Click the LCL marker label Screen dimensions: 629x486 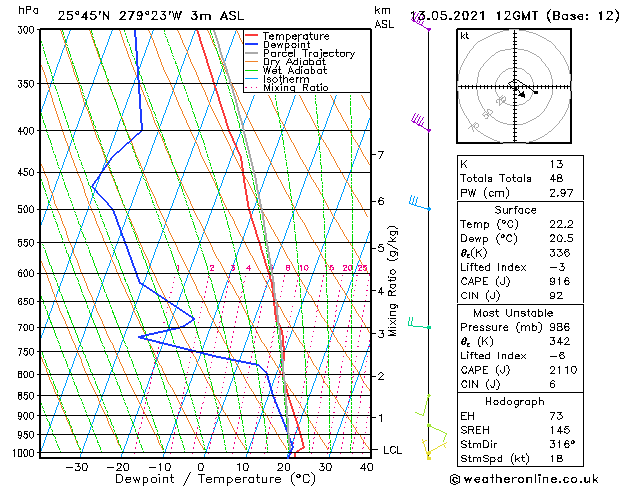point(392,450)
